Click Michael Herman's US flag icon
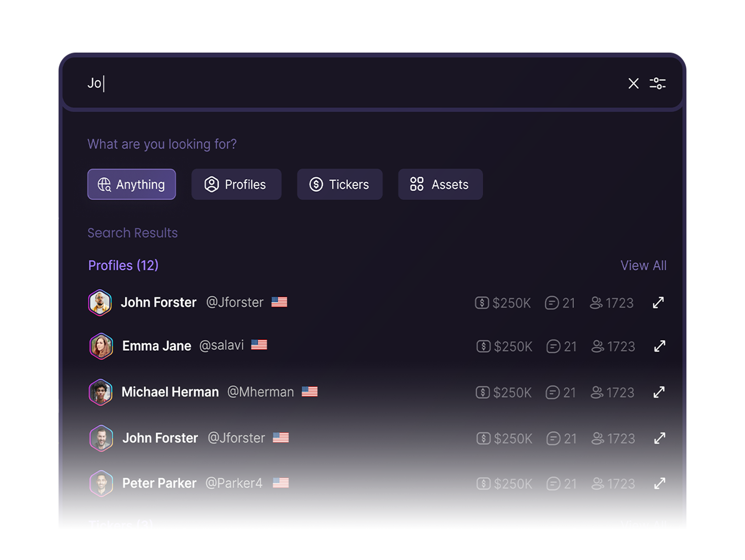The height and width of the screenshot is (560, 745). [x=309, y=392]
